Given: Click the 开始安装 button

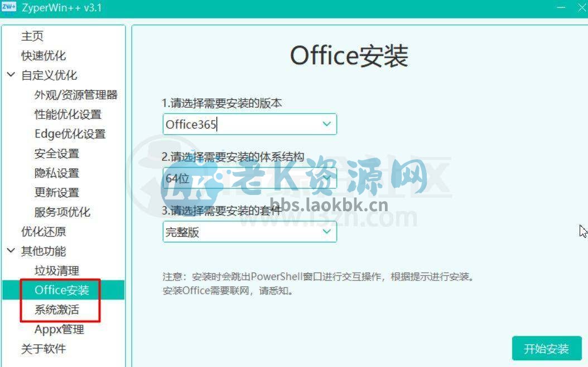Looking at the screenshot, I should coord(546,349).
